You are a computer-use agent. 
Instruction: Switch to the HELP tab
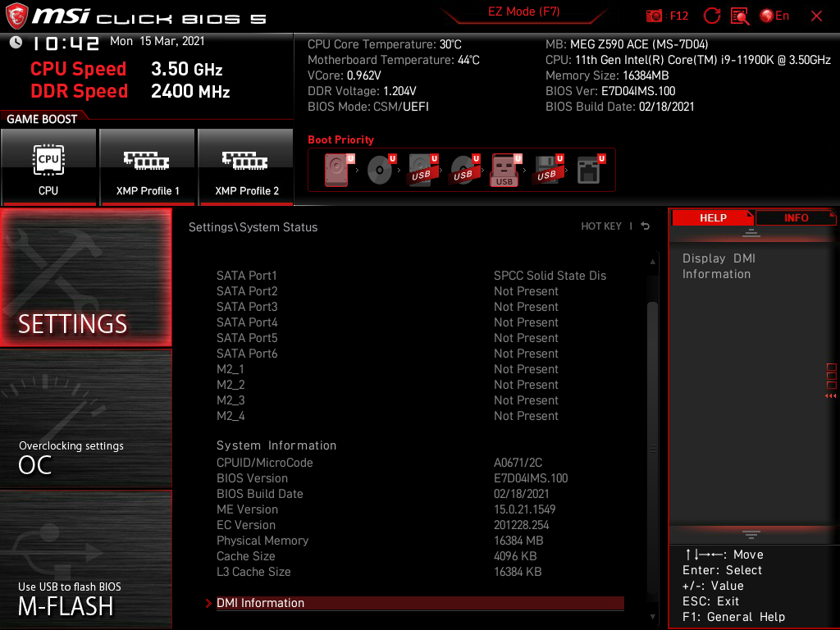[x=713, y=217]
